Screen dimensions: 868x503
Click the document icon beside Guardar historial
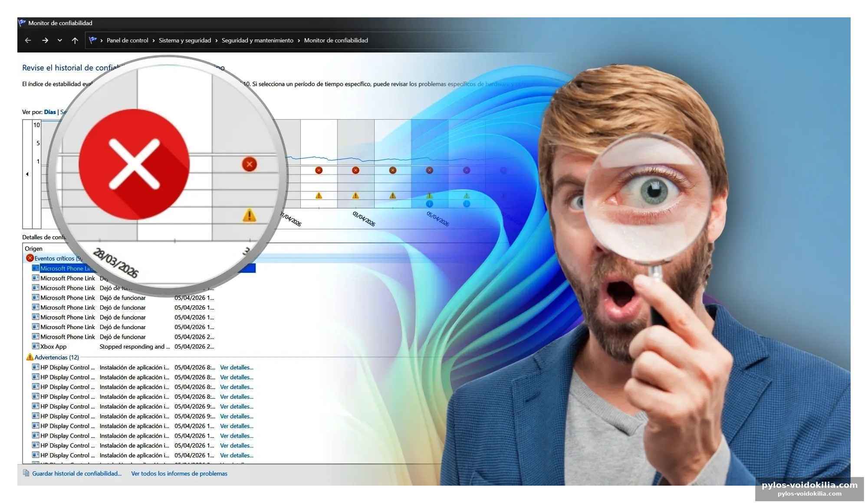(x=26, y=473)
